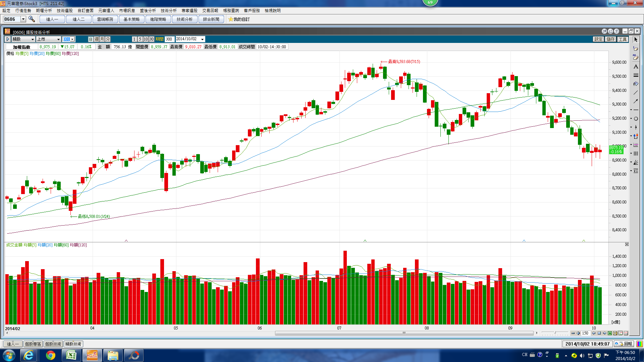Select the fan lines drawing tool

coord(636,162)
